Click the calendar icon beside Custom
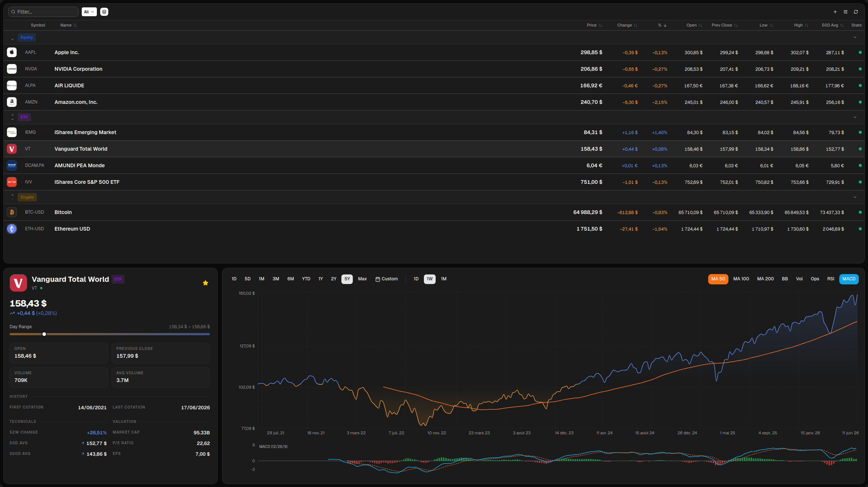 pyautogui.click(x=377, y=279)
